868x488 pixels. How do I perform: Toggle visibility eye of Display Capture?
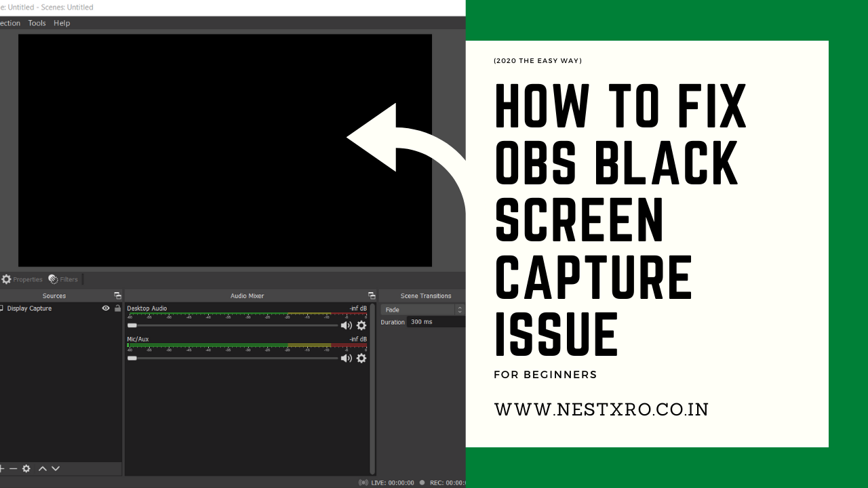106,308
